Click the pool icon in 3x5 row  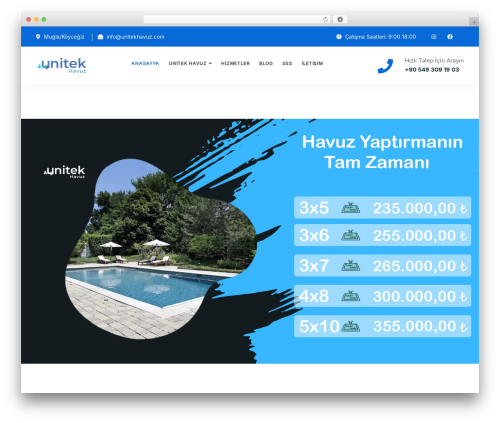click(351, 208)
